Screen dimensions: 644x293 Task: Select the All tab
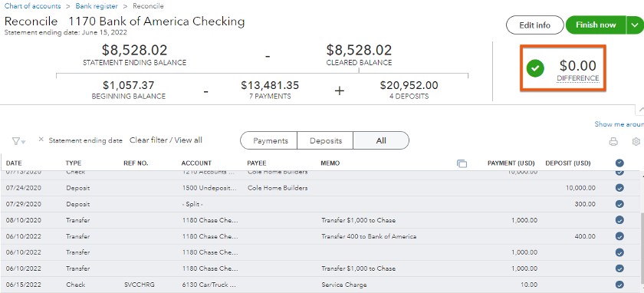[381, 140]
